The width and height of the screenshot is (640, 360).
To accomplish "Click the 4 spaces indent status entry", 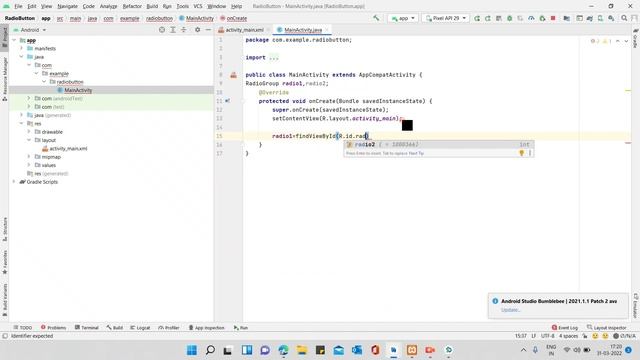I will [568, 336].
